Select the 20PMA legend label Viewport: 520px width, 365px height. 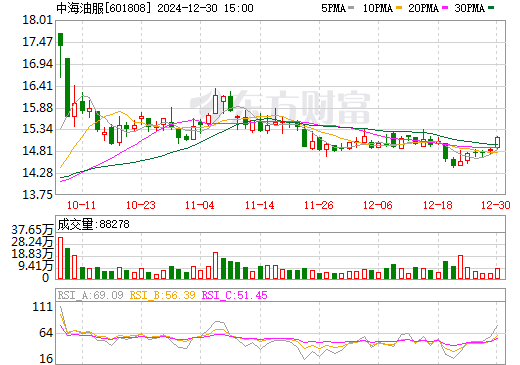click(x=424, y=8)
